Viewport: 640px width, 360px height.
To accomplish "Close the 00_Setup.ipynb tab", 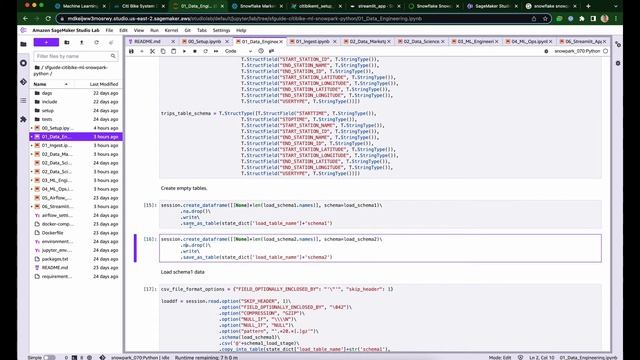I will (x=227, y=42).
